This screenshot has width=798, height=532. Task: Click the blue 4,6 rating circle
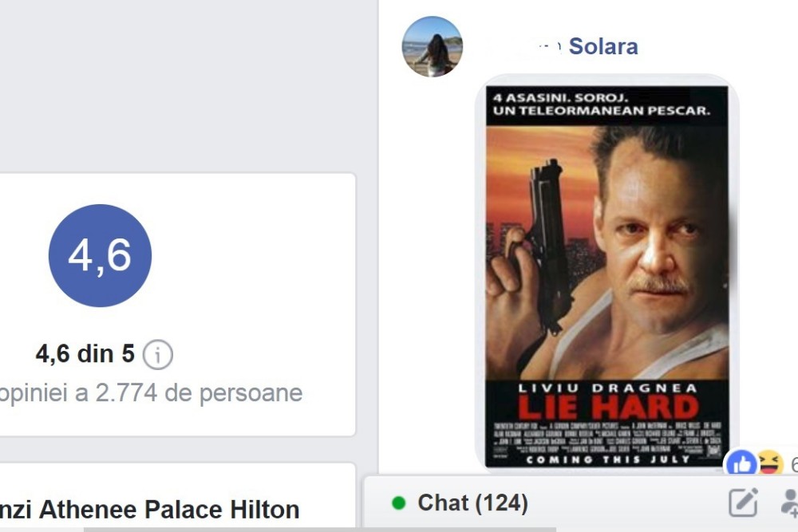click(x=100, y=255)
